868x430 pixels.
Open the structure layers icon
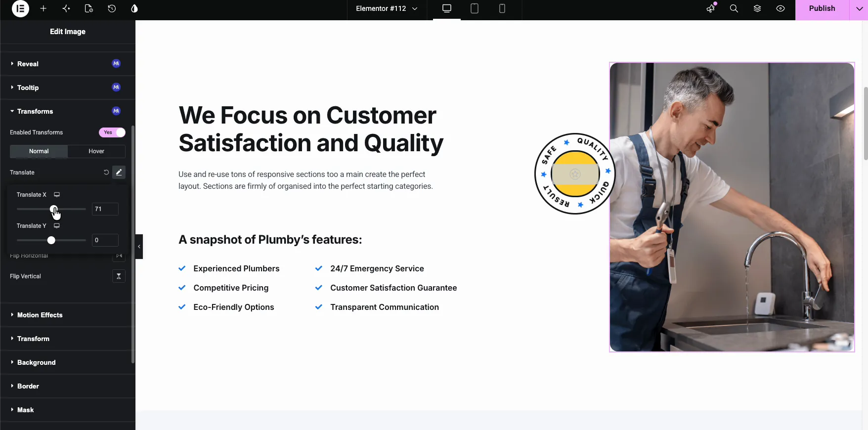point(757,8)
